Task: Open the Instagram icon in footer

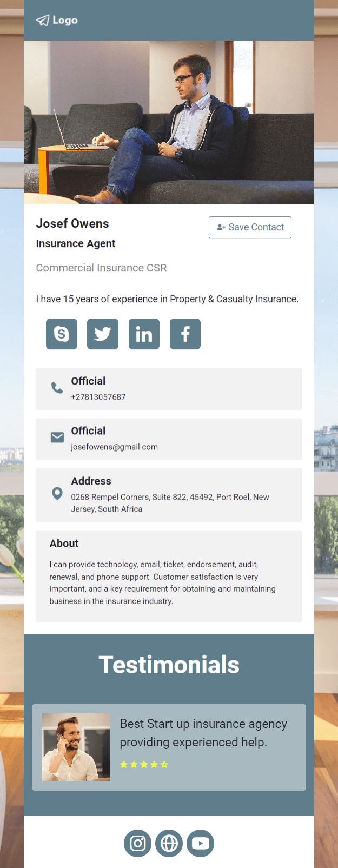Action: click(x=138, y=844)
